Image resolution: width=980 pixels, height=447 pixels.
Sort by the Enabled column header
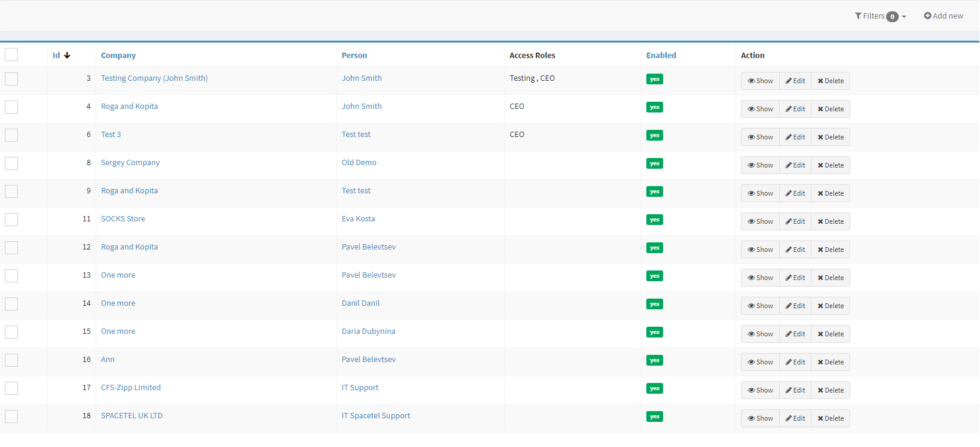tap(661, 55)
